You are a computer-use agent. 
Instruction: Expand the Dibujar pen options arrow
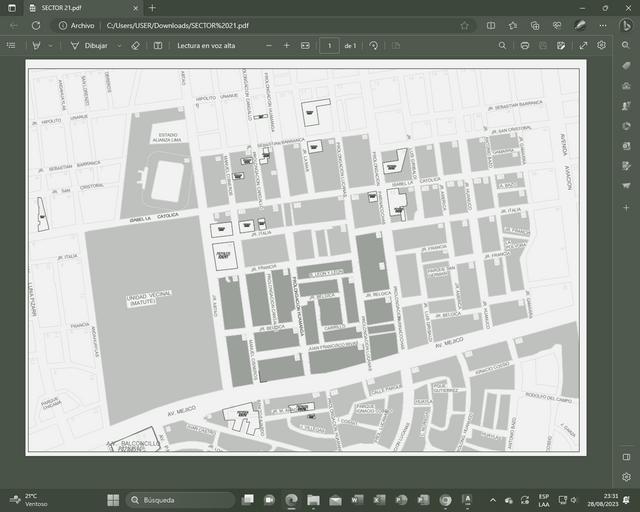[x=119, y=46]
